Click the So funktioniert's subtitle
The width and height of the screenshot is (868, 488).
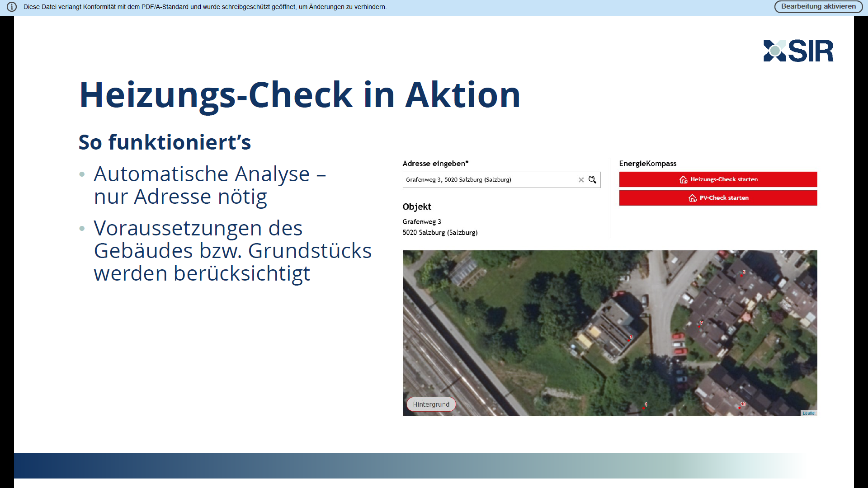[x=165, y=142]
